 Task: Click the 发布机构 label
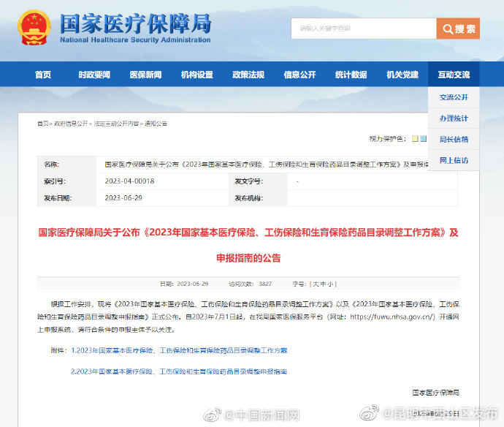click(249, 198)
